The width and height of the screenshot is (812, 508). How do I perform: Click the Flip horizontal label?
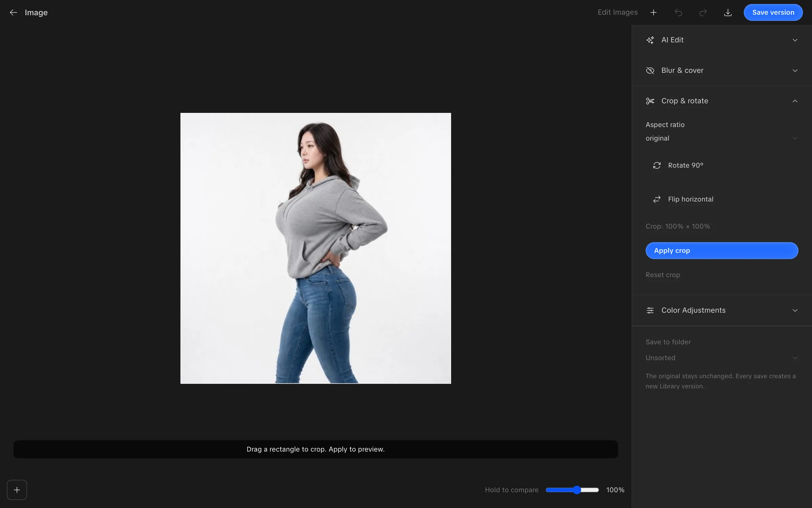(x=691, y=199)
